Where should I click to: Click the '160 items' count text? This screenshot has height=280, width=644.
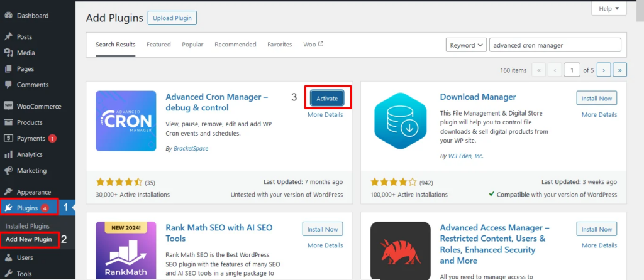(513, 70)
